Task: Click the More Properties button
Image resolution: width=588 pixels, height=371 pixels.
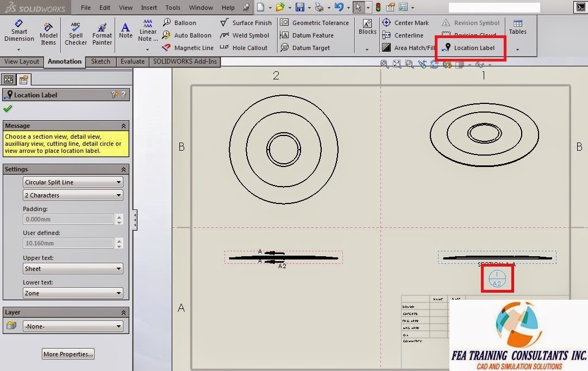Action: click(67, 354)
